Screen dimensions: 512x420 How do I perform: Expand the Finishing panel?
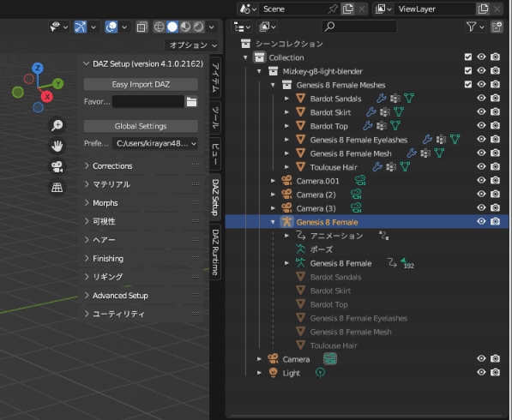pyautogui.click(x=141, y=259)
